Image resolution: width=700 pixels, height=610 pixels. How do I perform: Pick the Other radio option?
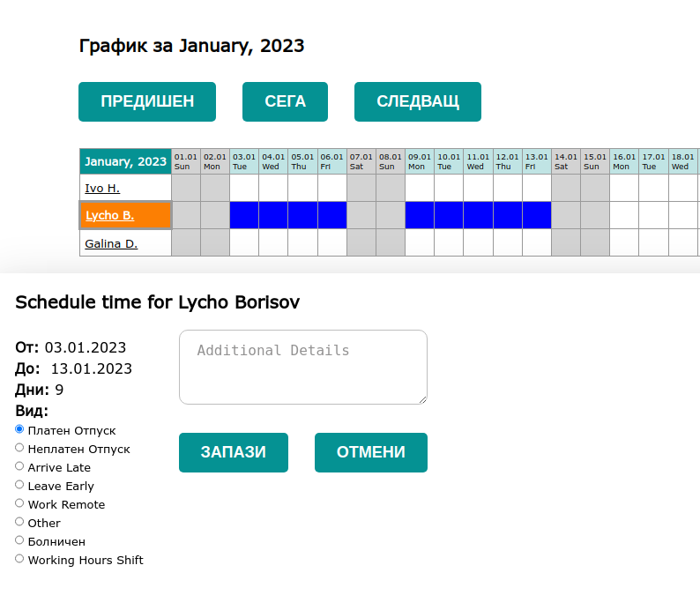19,522
